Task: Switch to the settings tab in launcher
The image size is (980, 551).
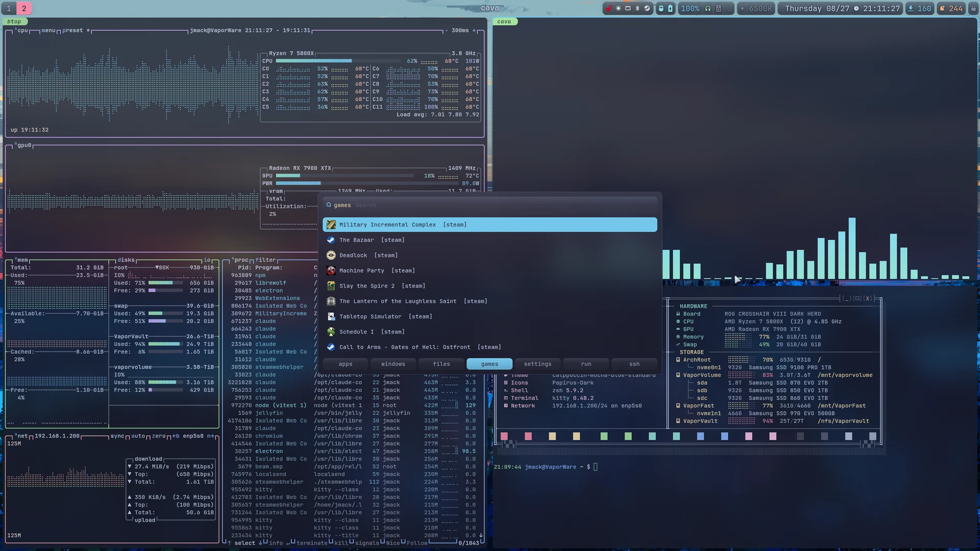Action: [537, 364]
